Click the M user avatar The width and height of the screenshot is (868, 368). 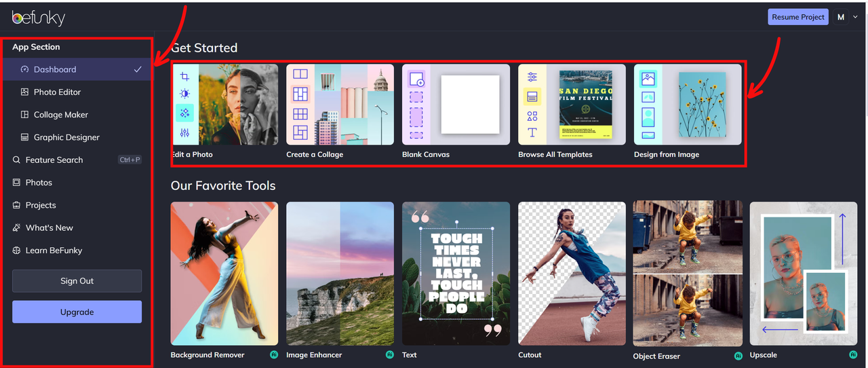(x=841, y=17)
